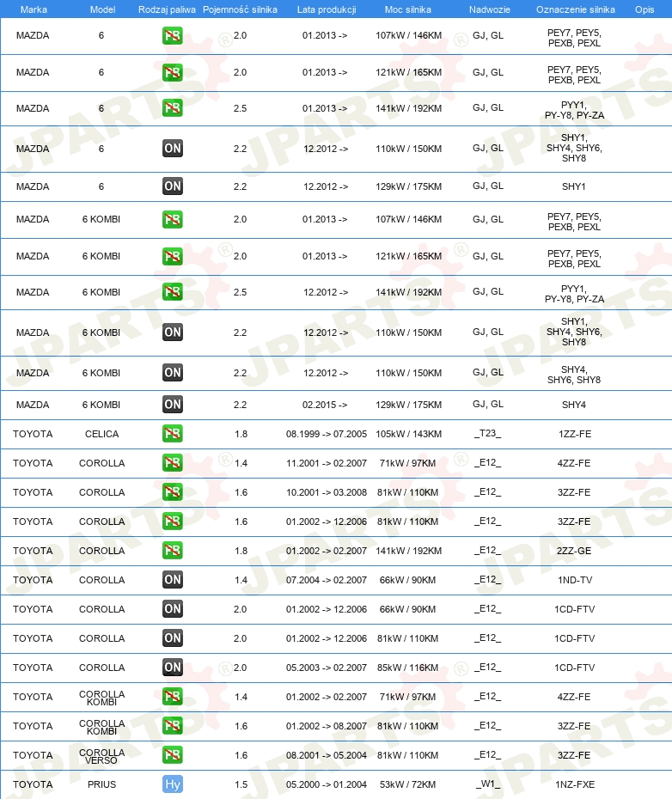Click diesel icon for Corolla 2.0 66kW row
This screenshot has width=672, height=799.
(x=173, y=609)
